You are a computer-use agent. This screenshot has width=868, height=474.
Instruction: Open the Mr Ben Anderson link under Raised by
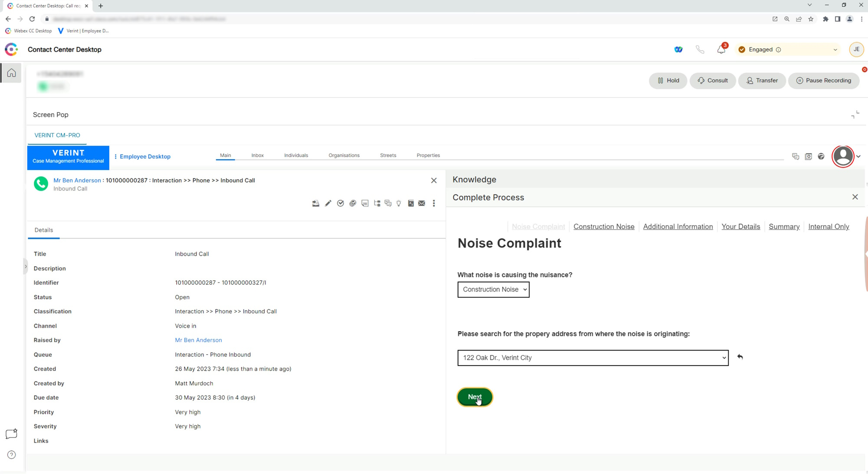[x=198, y=340]
